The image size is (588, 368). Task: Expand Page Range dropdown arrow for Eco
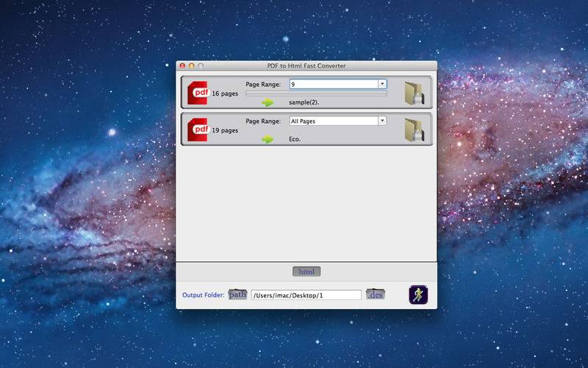tap(382, 121)
